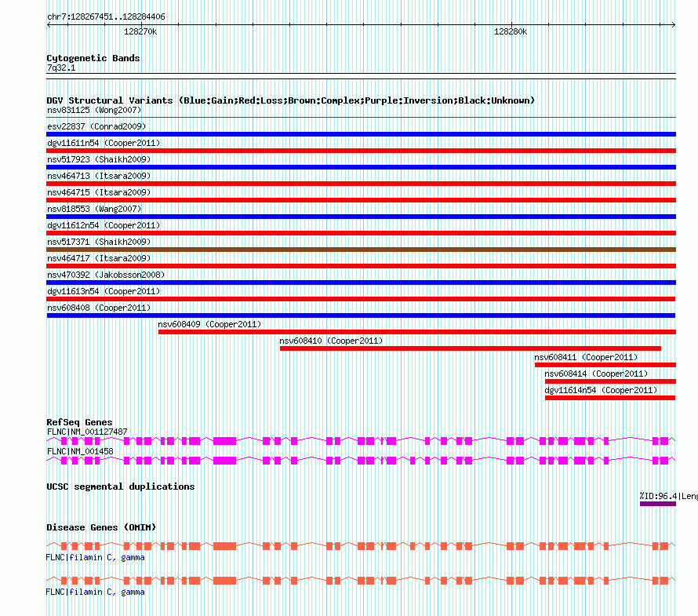
Task: Click the 128280k ruler position
Action: [511, 31]
